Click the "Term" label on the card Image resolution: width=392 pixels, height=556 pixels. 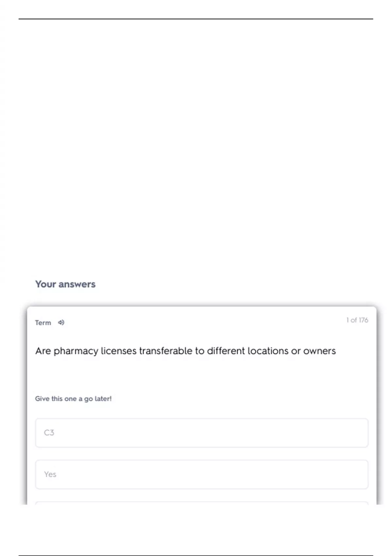tap(43, 323)
